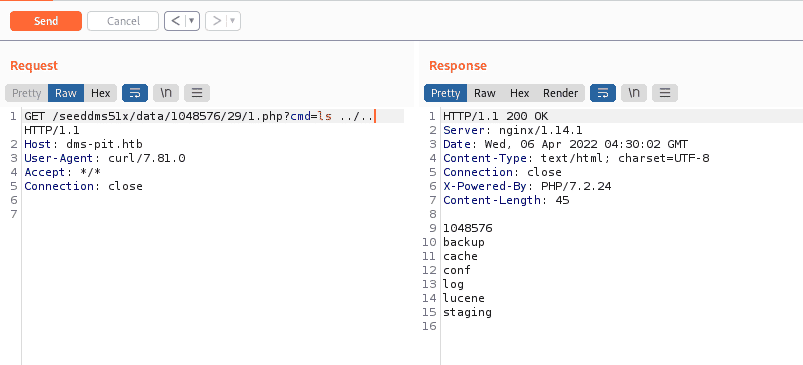The height and width of the screenshot is (365, 803).
Task: Click the Cancel button
Action: 123,21
